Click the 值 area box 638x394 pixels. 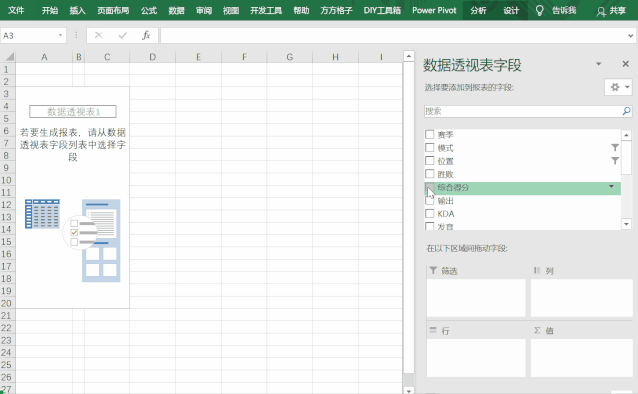coord(581,358)
